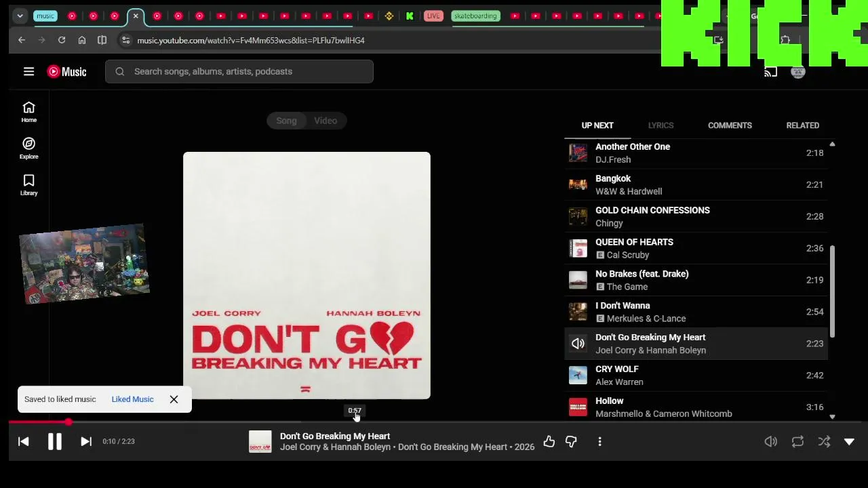Click the large Don't Go Breaking My Heart artwork
The height and width of the screenshot is (488, 868).
click(x=307, y=275)
